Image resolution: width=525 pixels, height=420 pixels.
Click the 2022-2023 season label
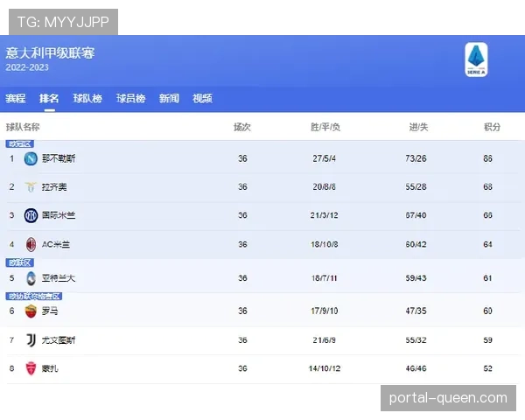tap(27, 67)
